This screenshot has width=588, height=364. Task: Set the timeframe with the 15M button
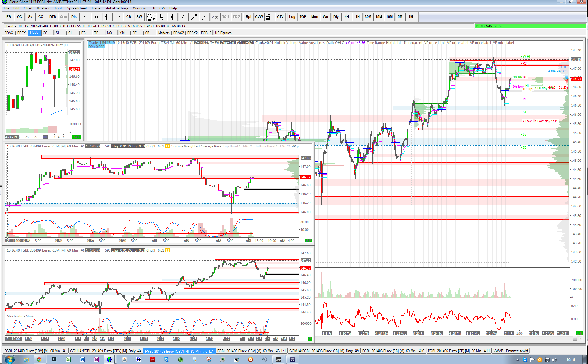[379, 17]
